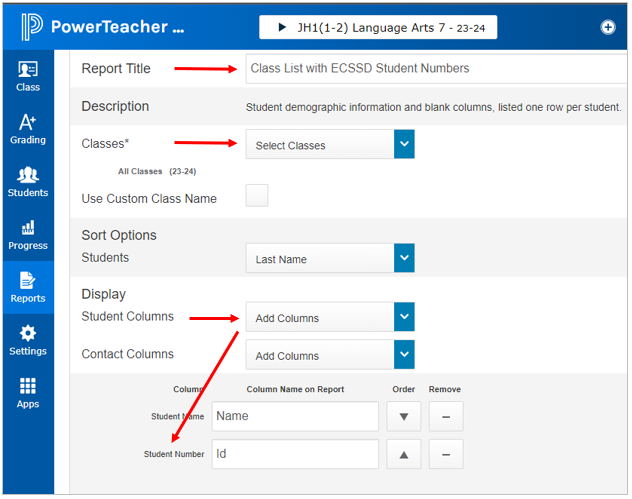Move Student Name column down
Viewport: 632px width, 499px height.
[x=403, y=416]
